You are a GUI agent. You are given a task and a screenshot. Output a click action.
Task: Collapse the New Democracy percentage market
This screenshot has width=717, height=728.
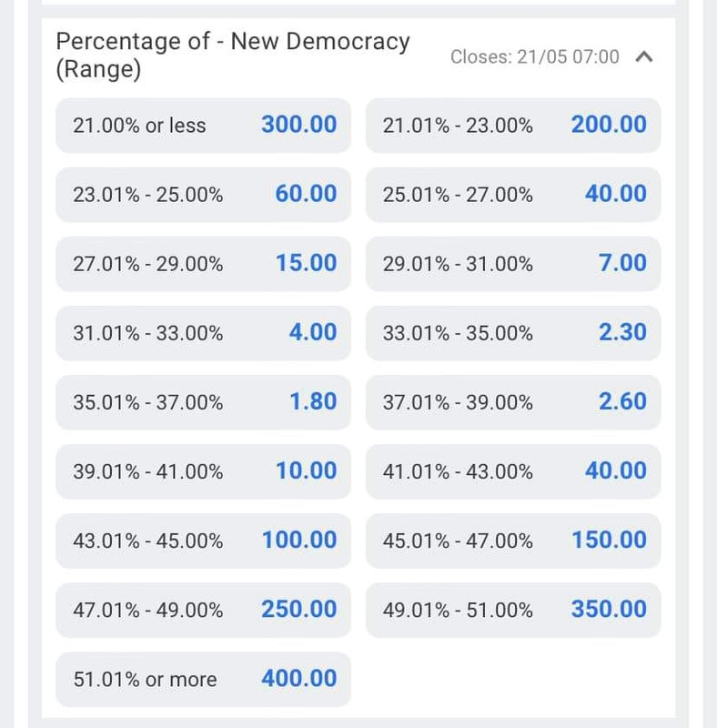(644, 56)
